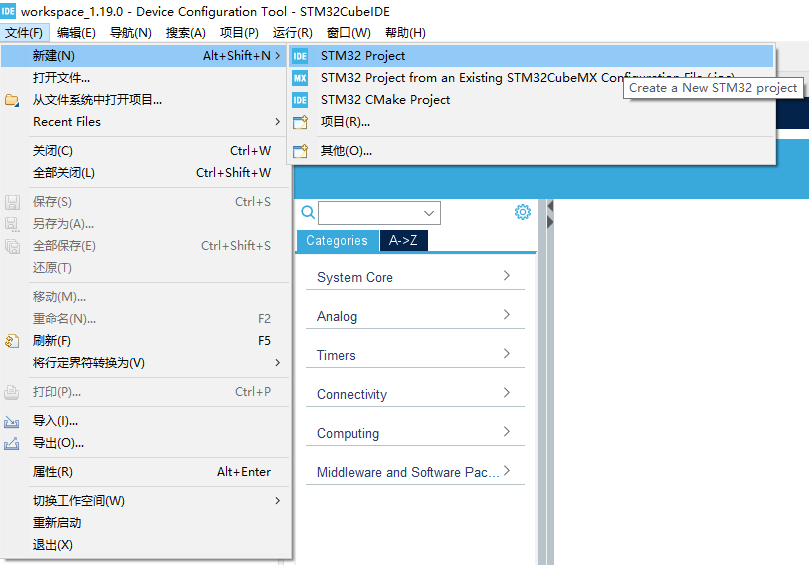The width and height of the screenshot is (809, 565).
Task: Click the 刷新(F) menu entry
Action: click(144, 341)
